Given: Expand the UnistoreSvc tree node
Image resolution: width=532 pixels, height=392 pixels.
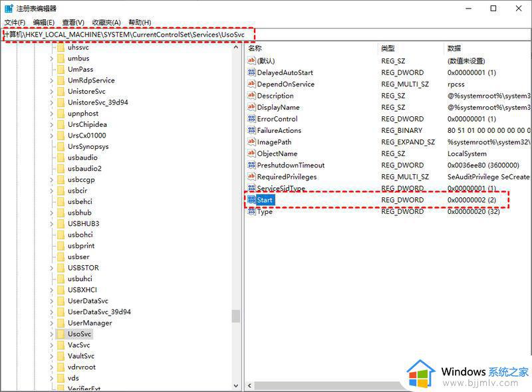Looking at the screenshot, I should (x=52, y=92).
